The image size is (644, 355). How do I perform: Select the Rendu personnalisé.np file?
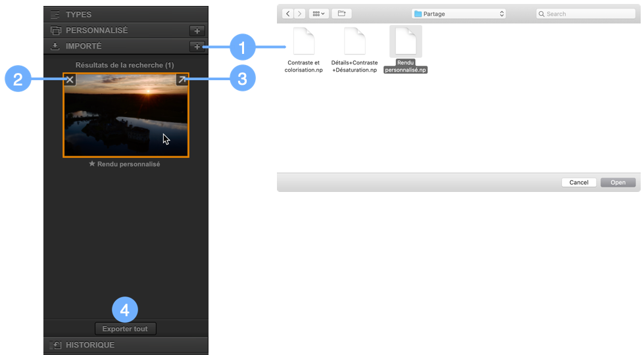[x=405, y=50]
